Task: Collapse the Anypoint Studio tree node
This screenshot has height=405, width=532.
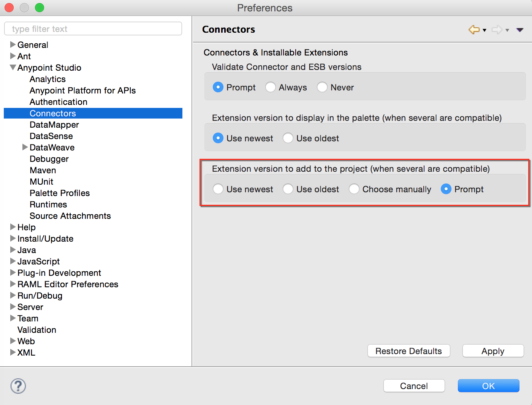Action: [13, 68]
